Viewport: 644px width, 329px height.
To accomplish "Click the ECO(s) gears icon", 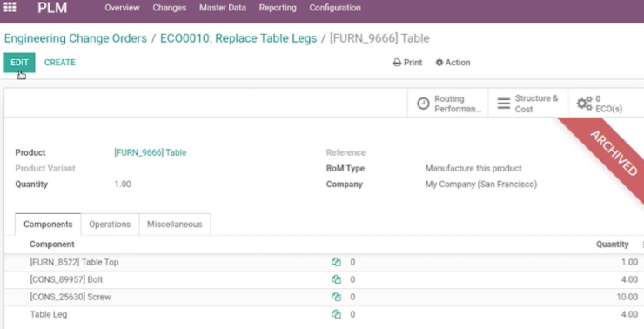I will [x=584, y=104].
